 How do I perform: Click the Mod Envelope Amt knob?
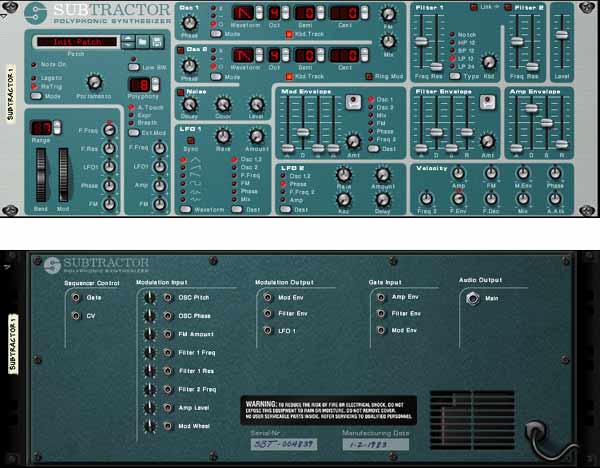353,141
